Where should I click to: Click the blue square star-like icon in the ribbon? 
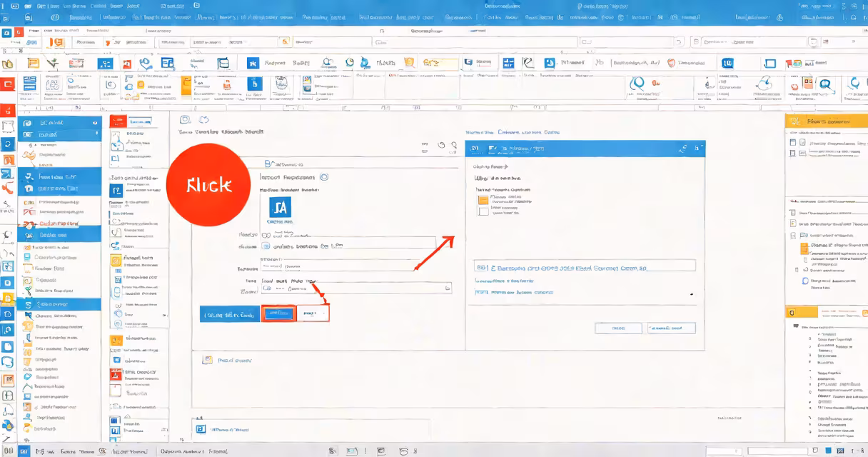pyautogui.click(x=252, y=64)
